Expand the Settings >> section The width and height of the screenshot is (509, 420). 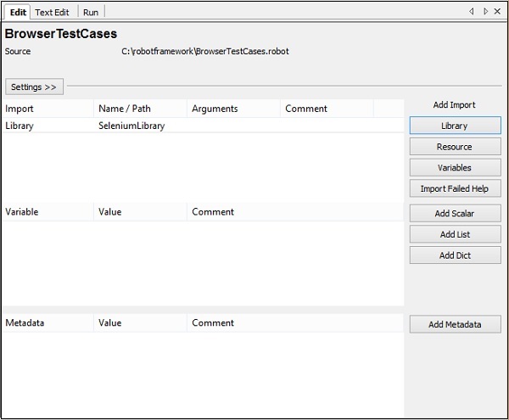click(34, 87)
